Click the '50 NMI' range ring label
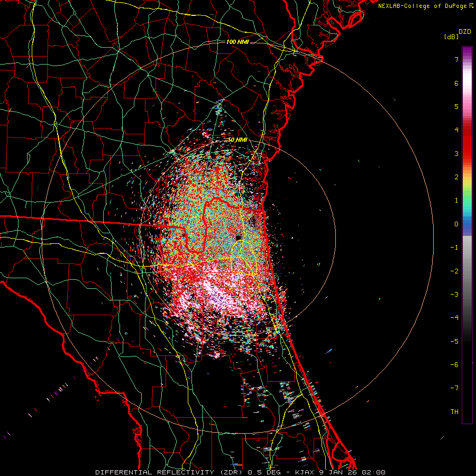 click(237, 140)
